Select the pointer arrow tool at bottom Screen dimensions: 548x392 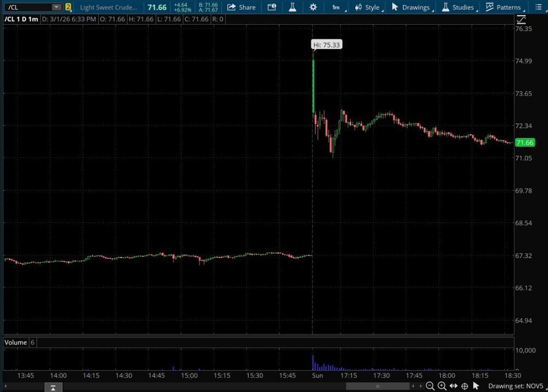coord(476,386)
